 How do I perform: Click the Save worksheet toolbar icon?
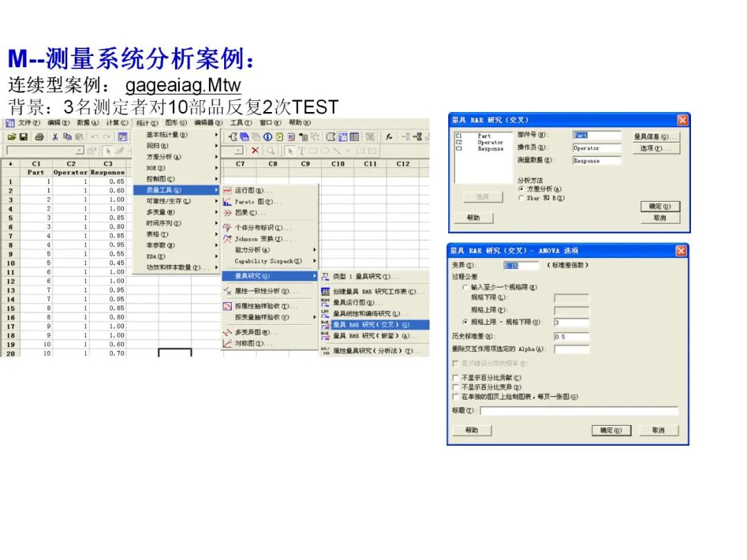[24, 136]
